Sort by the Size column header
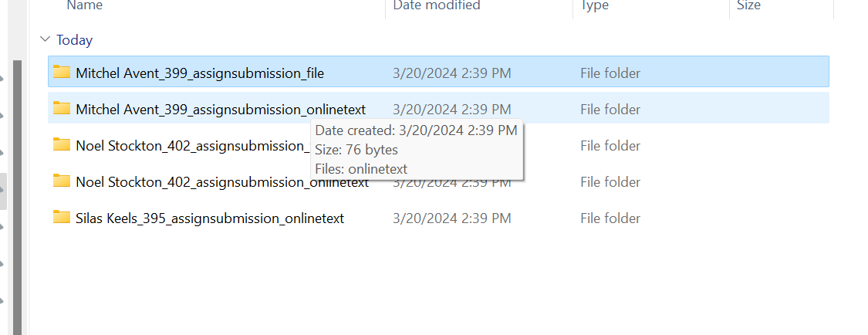This screenshot has width=868, height=335. click(748, 5)
